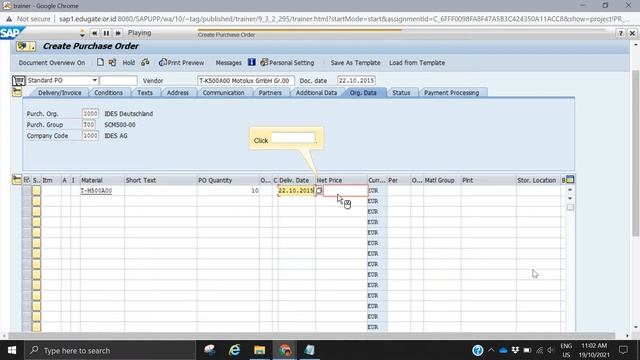This screenshot has width=640, height=360.
Task: Click the select-all icon in table header
Action: tap(27, 180)
